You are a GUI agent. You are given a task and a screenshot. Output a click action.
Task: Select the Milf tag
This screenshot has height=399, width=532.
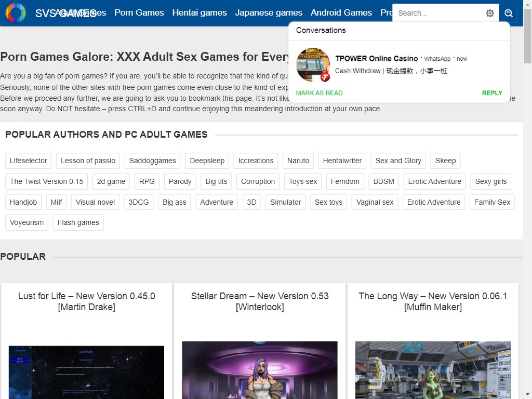56,202
